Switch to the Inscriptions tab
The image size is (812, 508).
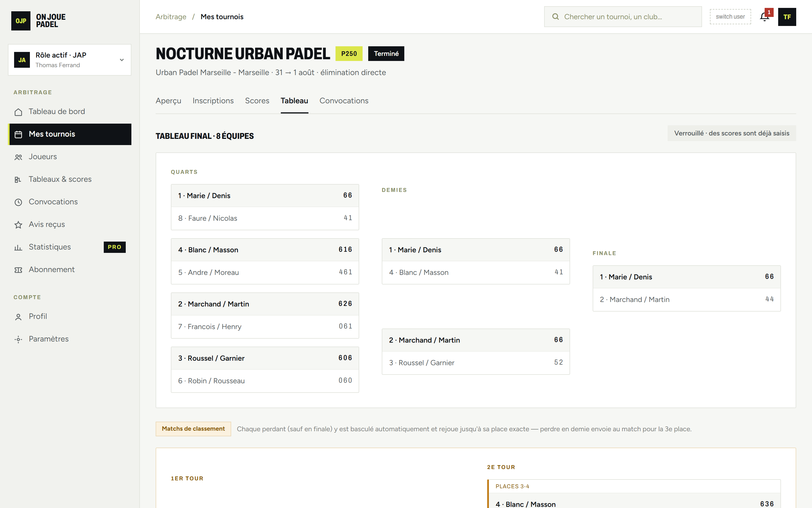click(x=213, y=101)
